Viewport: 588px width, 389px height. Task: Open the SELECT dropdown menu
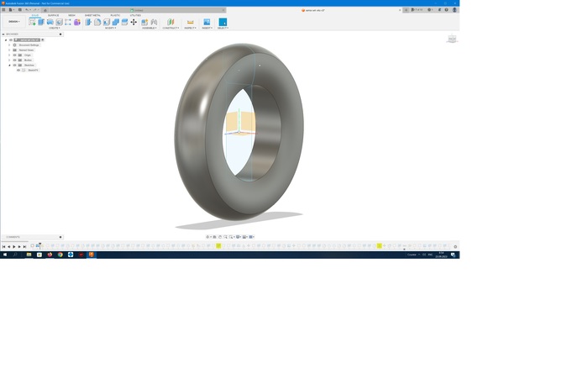[x=223, y=28]
